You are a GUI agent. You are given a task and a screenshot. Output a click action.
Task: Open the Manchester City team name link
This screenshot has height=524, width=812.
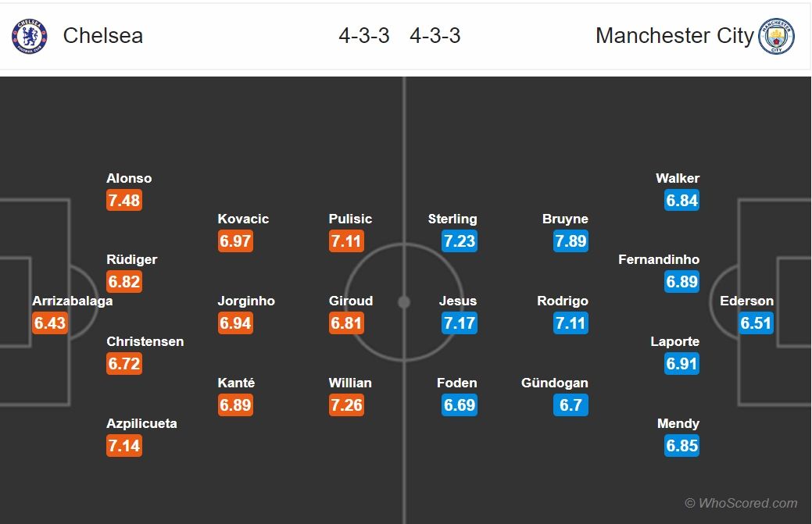674,36
